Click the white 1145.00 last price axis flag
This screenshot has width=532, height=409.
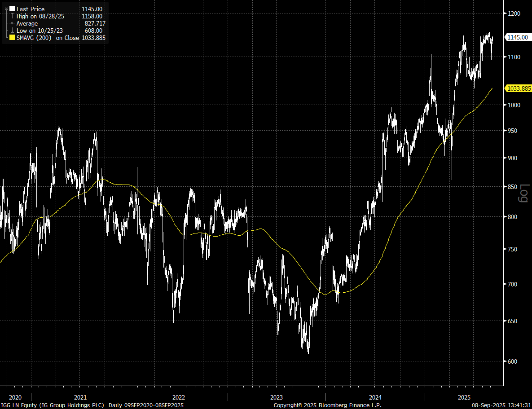coord(518,37)
